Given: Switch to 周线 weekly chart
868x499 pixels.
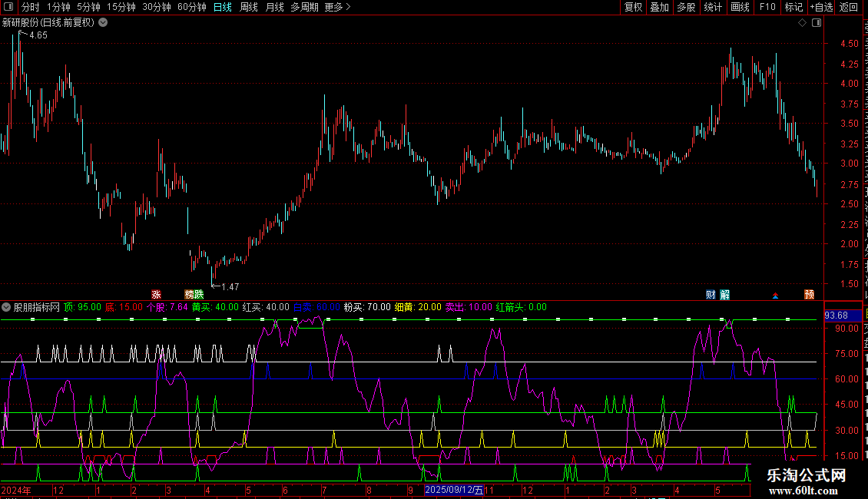Looking at the screenshot, I should tap(249, 7).
